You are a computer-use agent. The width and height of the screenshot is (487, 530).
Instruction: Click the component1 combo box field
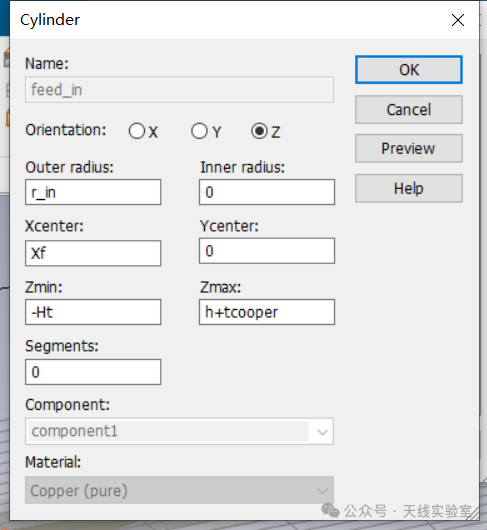pyautogui.click(x=179, y=431)
